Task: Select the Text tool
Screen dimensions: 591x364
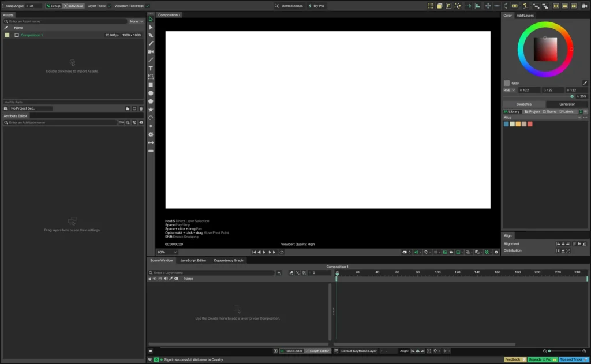Action: point(151,68)
